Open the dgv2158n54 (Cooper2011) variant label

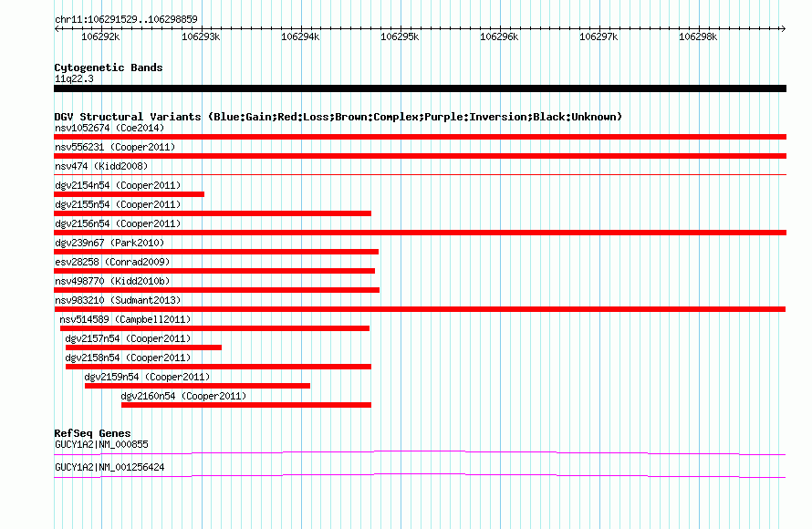pos(128,358)
